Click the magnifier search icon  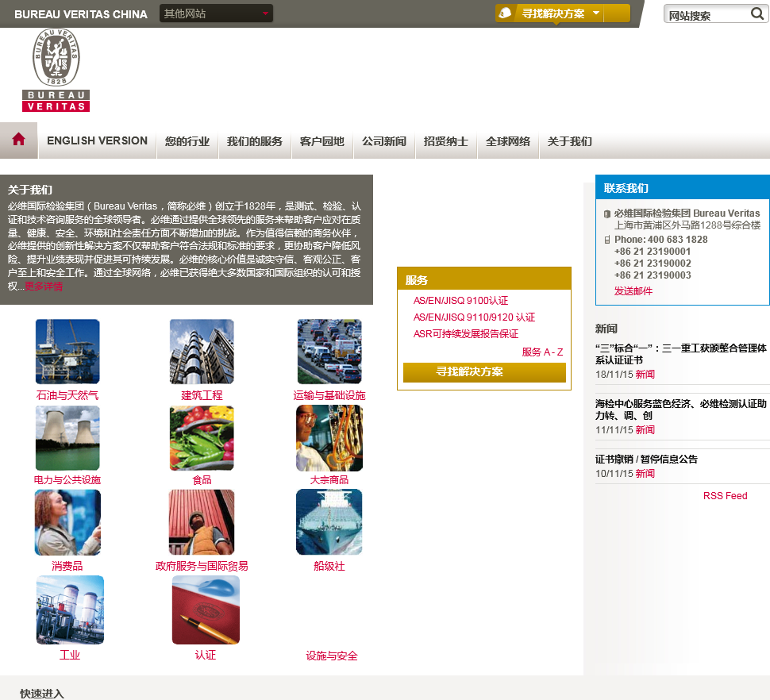coord(757,13)
